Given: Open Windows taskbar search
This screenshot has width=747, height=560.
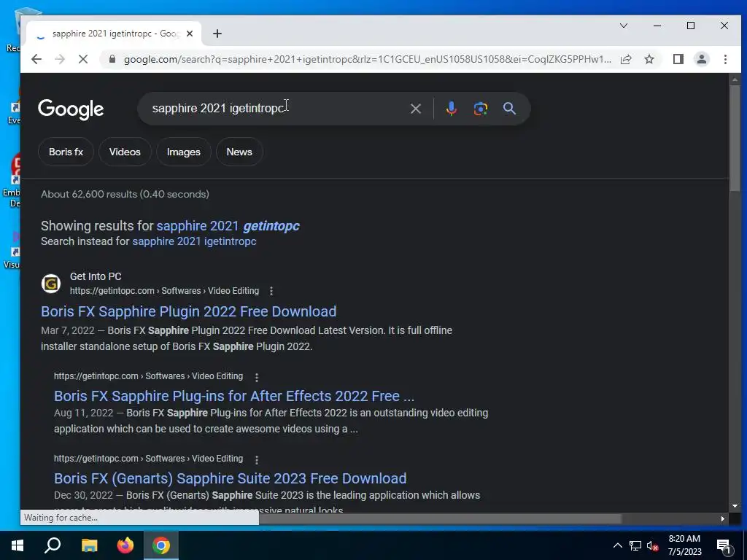Looking at the screenshot, I should tap(53, 545).
